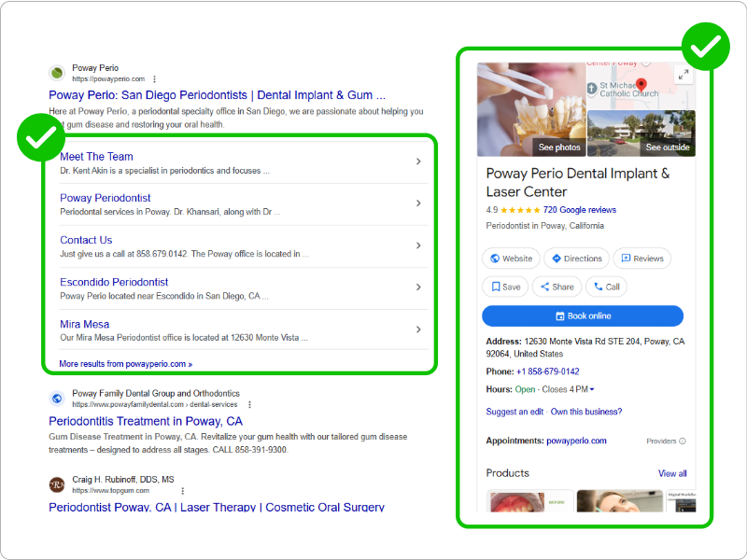747x560 pixels.
Task: Expand the Meet The Team sitelink chevron
Action: click(x=418, y=161)
